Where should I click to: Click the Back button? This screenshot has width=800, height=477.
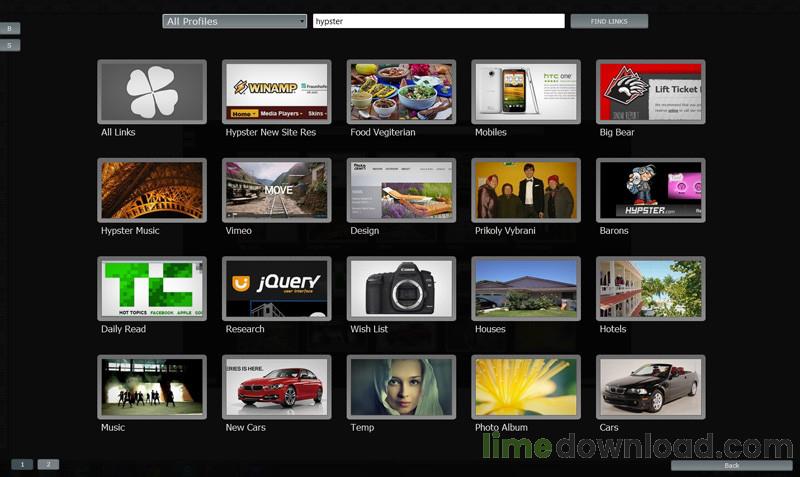click(x=731, y=466)
